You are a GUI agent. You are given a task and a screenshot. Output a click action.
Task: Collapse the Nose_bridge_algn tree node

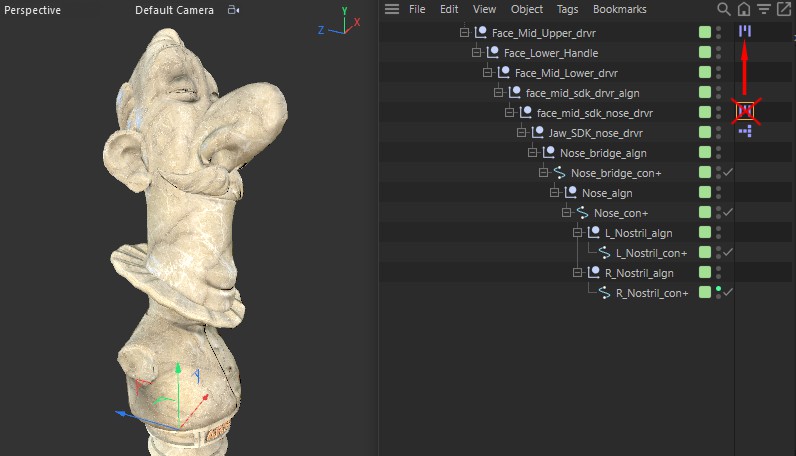533,153
